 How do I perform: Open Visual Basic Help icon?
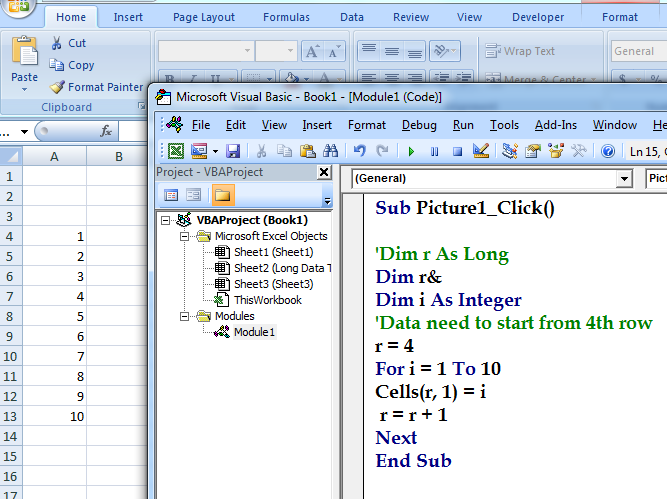tap(608, 151)
